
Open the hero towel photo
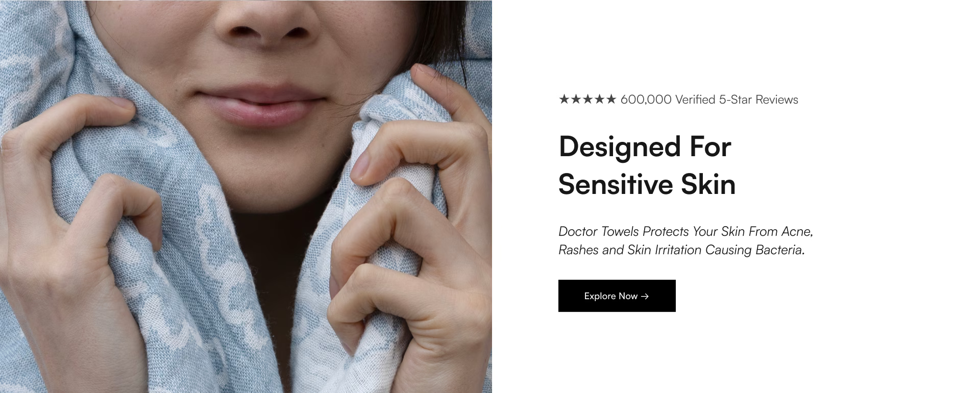click(246, 196)
